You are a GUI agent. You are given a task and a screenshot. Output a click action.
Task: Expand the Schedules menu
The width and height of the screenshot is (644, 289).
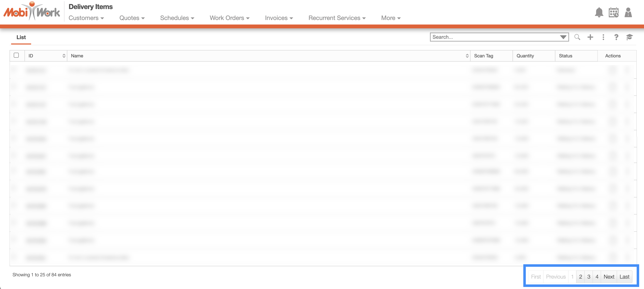point(177,18)
